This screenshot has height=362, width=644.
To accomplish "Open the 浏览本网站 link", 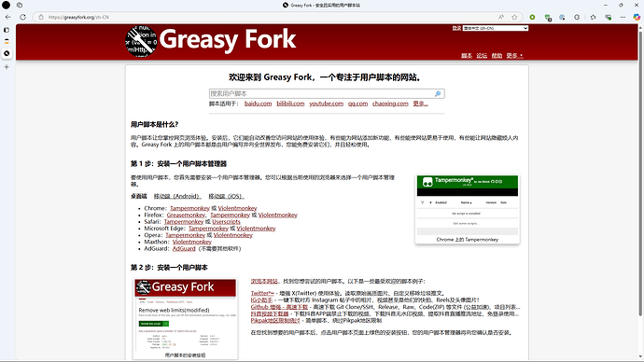I will (x=264, y=282).
